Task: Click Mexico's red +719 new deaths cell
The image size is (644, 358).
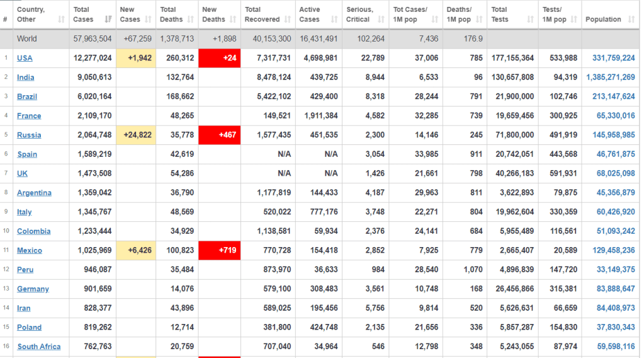Action: pyautogui.click(x=219, y=250)
